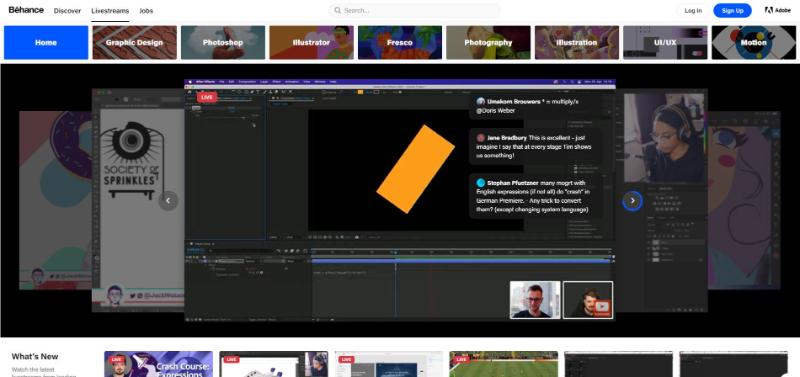Select the Home category tile
This screenshot has width=800, height=377.
click(46, 42)
